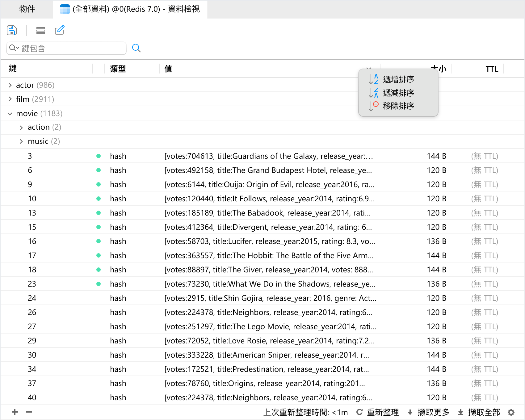Click the It Follows value cell

coord(269,199)
